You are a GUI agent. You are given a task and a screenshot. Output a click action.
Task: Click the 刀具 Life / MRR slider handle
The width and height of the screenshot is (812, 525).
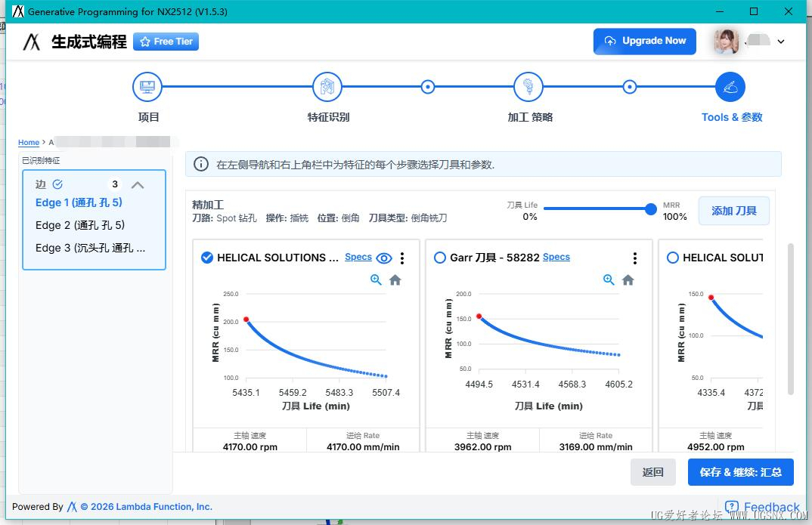coord(651,209)
